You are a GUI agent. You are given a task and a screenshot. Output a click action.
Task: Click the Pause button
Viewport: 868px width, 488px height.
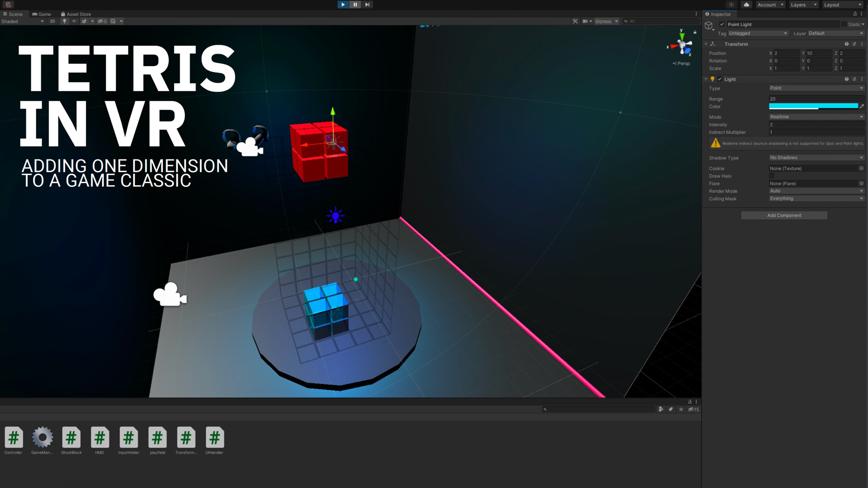tap(355, 4)
